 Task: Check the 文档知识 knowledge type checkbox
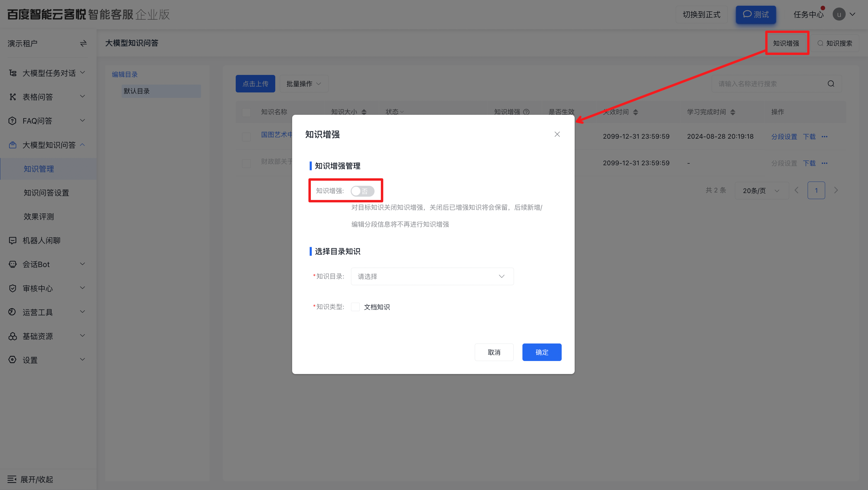(355, 307)
